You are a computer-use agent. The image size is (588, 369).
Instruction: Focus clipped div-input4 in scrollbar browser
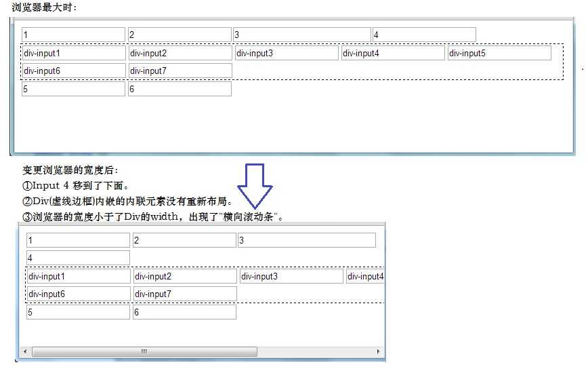[x=365, y=276]
